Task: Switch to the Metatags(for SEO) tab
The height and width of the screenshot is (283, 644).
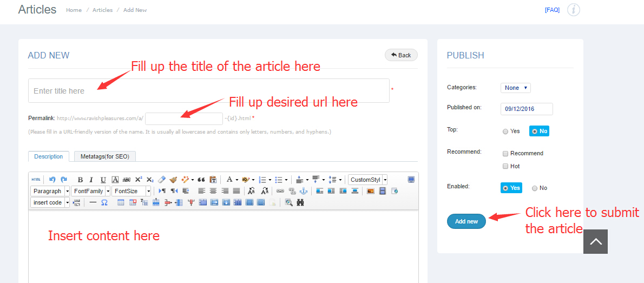Action: [x=105, y=156]
